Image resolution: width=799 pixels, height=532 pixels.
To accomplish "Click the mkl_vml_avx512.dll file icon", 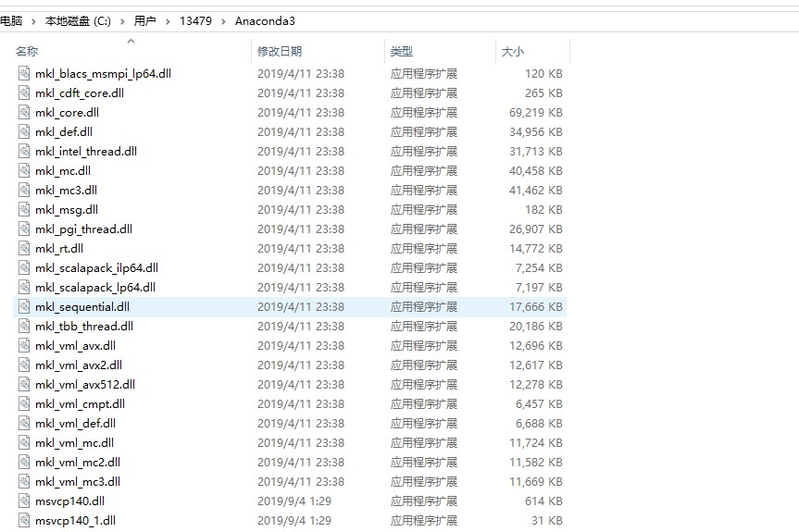I will pyautogui.click(x=24, y=384).
